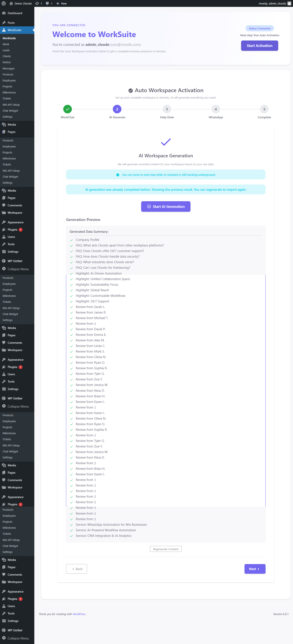Click the Generated Data Summary heading
Viewport: 293px width, 644px height.
[x=89, y=231]
